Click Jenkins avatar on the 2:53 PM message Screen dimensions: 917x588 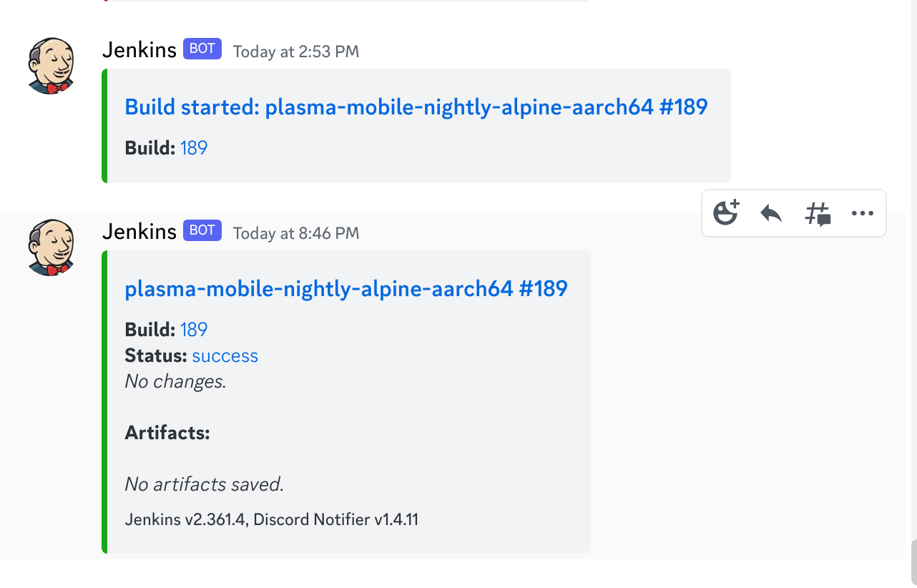(x=51, y=66)
